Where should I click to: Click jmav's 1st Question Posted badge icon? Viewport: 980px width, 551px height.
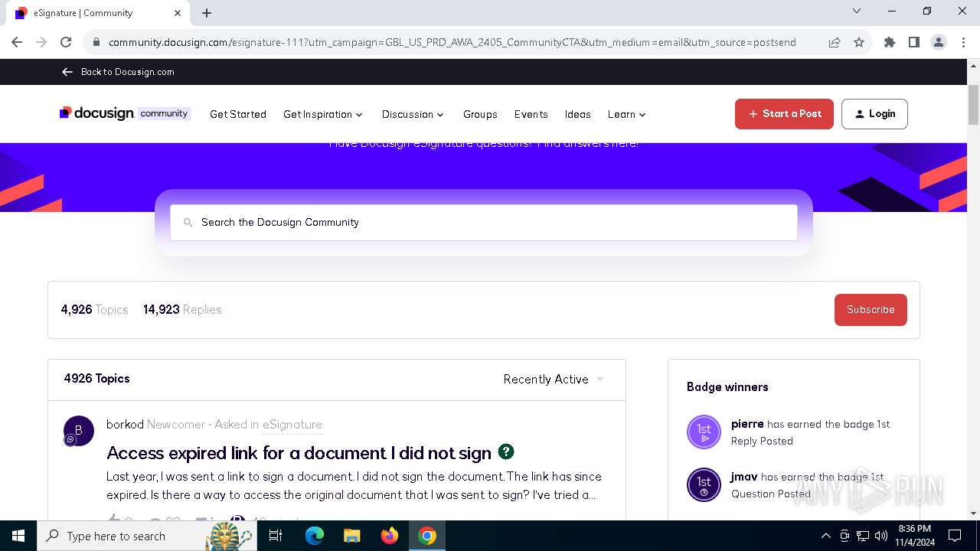(704, 484)
